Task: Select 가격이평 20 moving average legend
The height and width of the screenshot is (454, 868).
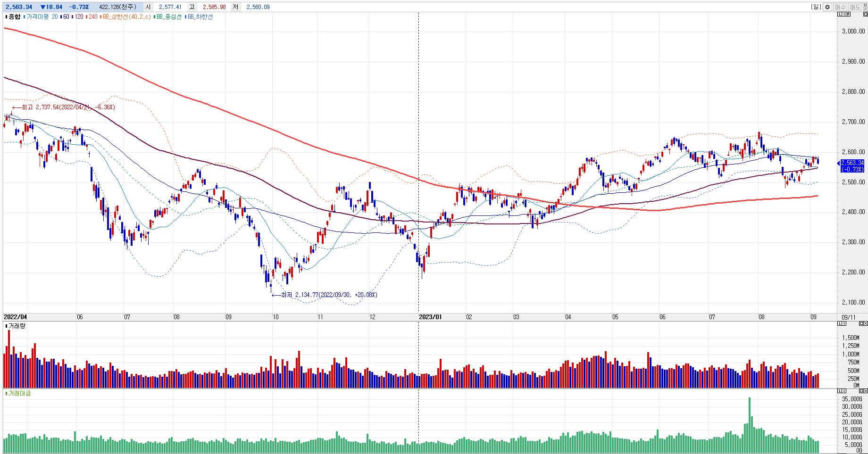Action: (x=42, y=17)
